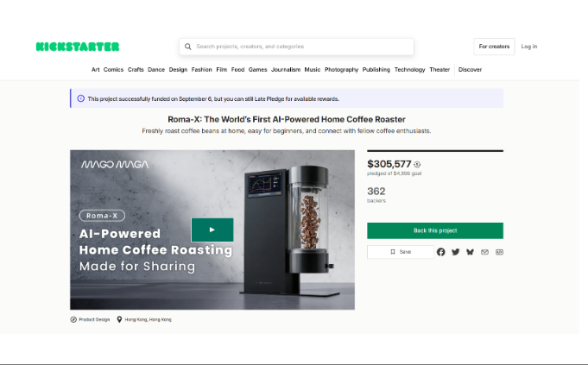The width and height of the screenshot is (588, 365).
Task: Open the Art category
Action: [96, 69]
